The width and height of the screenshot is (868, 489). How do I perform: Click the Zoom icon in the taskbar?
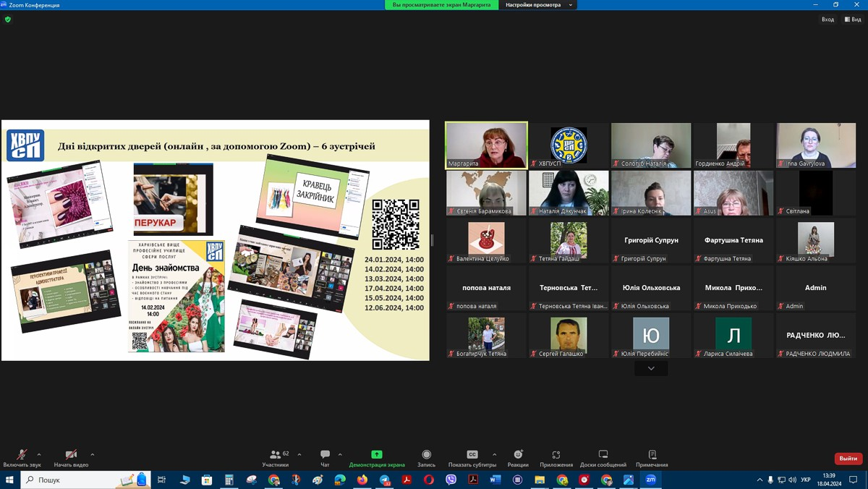point(651,480)
